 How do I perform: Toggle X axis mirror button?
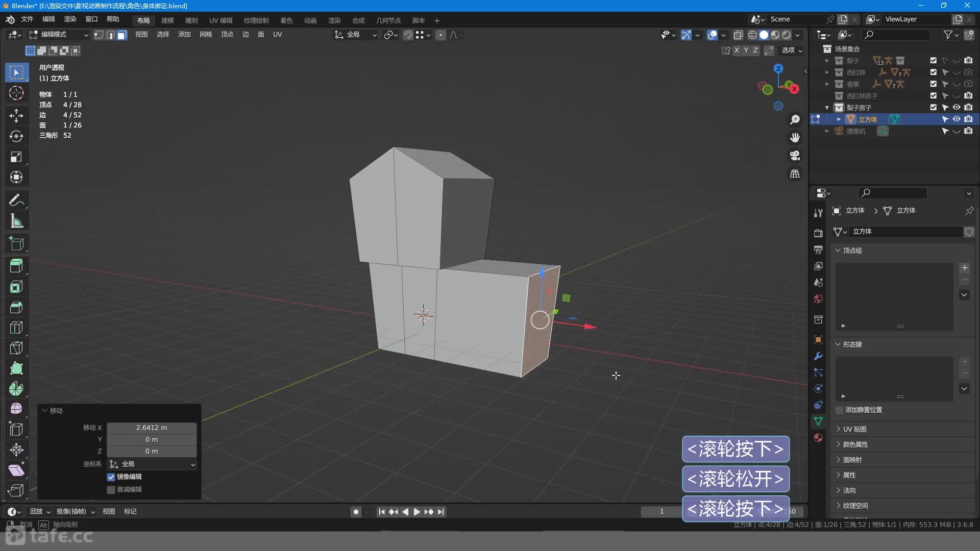coord(737,51)
